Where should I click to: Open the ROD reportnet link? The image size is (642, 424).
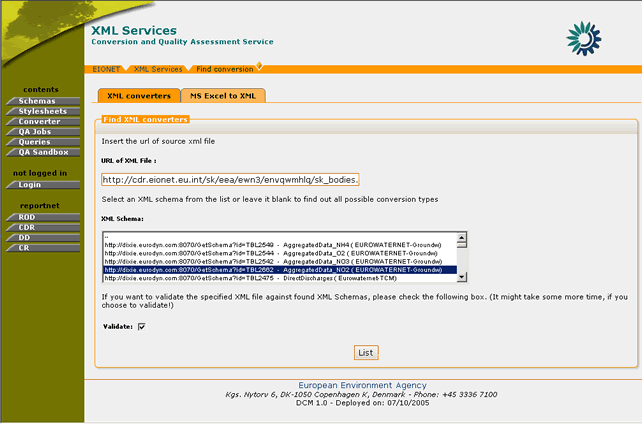pos(43,217)
